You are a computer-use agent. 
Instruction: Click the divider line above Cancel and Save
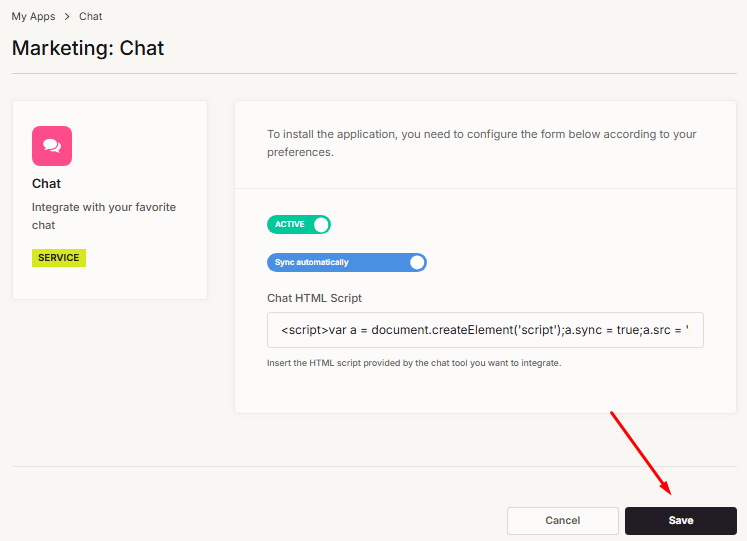click(x=373, y=466)
